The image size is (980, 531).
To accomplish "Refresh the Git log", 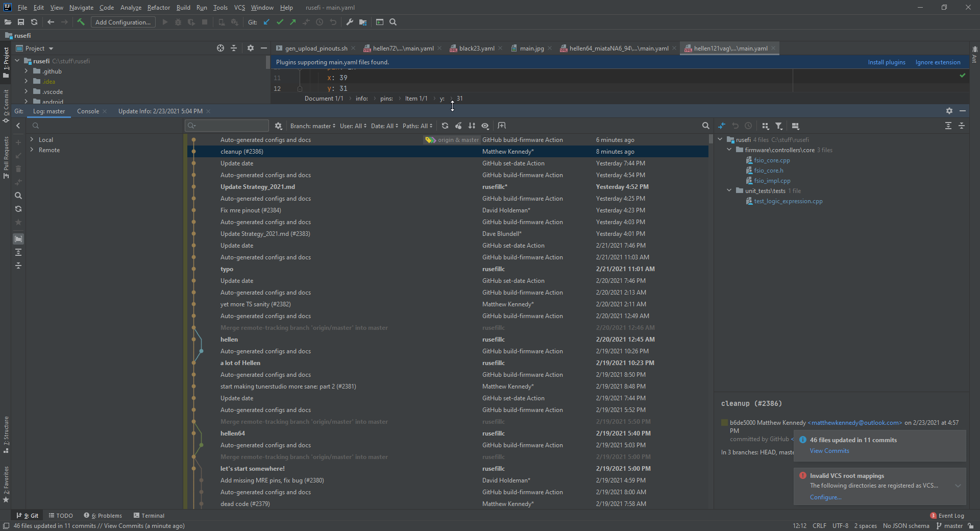I will [x=445, y=126].
